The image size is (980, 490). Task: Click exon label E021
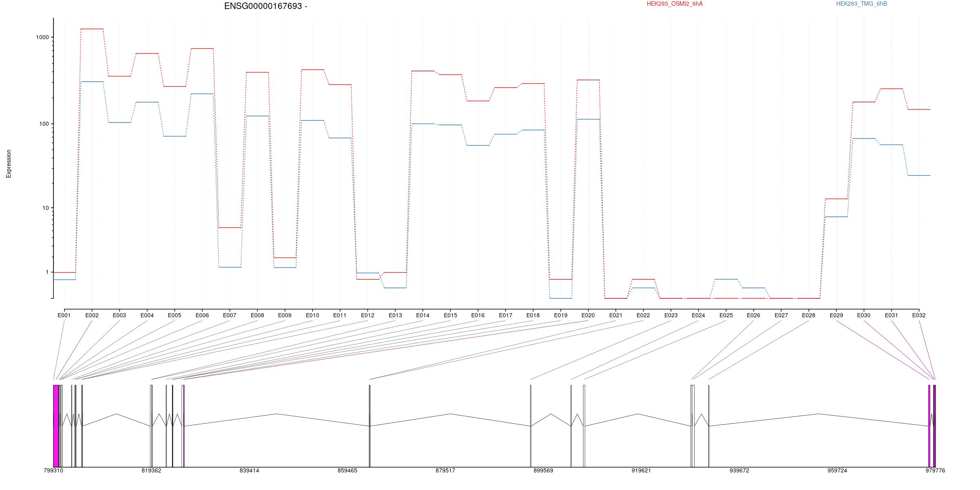click(616, 315)
